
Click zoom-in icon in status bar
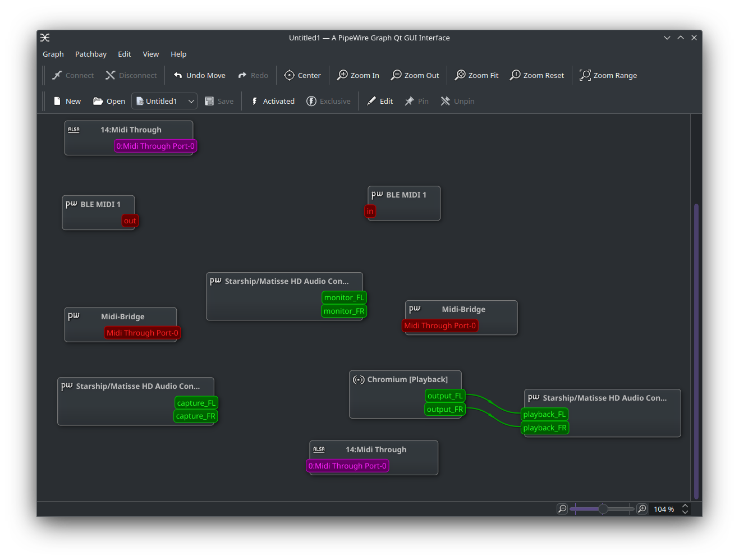(x=642, y=509)
